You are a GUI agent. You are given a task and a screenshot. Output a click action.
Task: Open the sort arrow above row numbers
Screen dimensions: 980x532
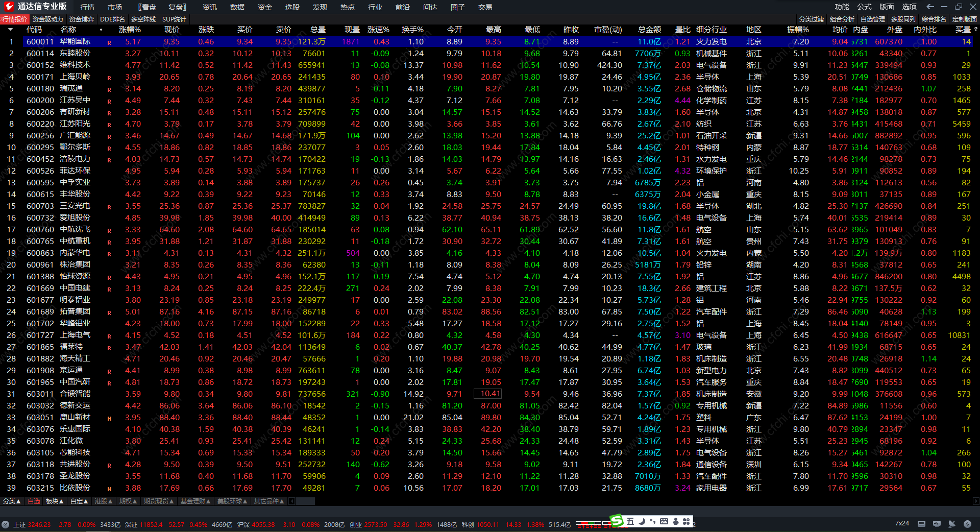pyautogui.click(x=10, y=30)
